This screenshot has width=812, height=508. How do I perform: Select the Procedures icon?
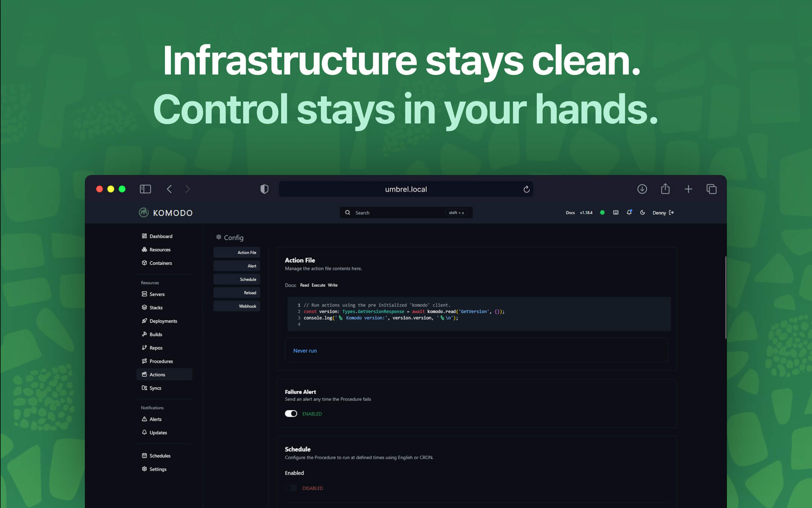click(x=145, y=361)
